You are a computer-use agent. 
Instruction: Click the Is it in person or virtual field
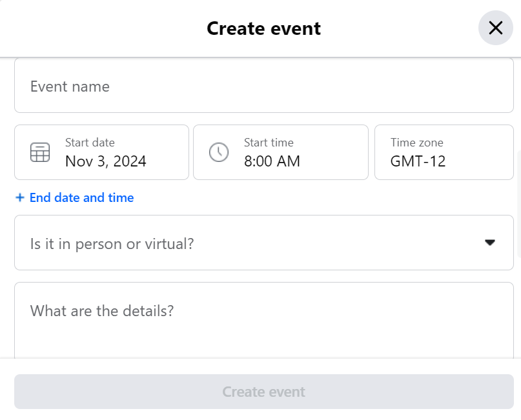(264, 243)
